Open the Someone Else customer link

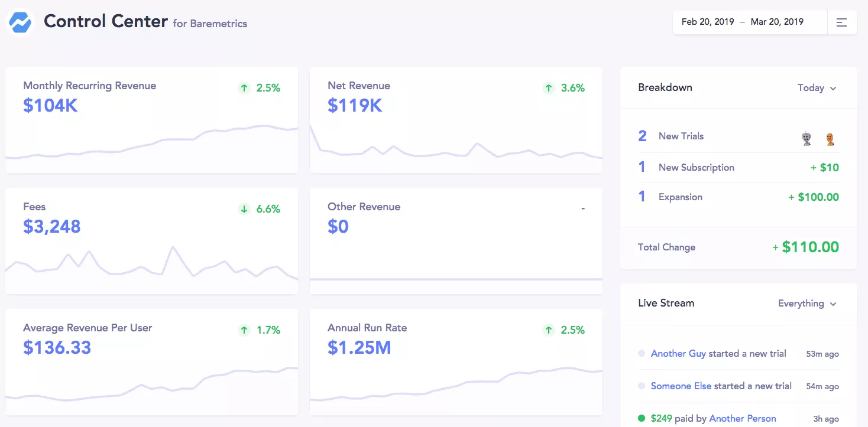[x=681, y=386]
